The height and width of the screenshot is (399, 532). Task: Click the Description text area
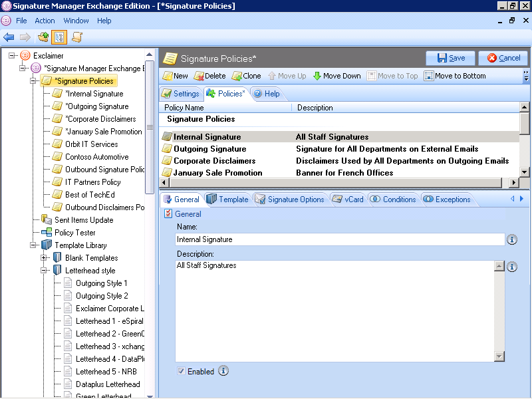[x=334, y=311]
